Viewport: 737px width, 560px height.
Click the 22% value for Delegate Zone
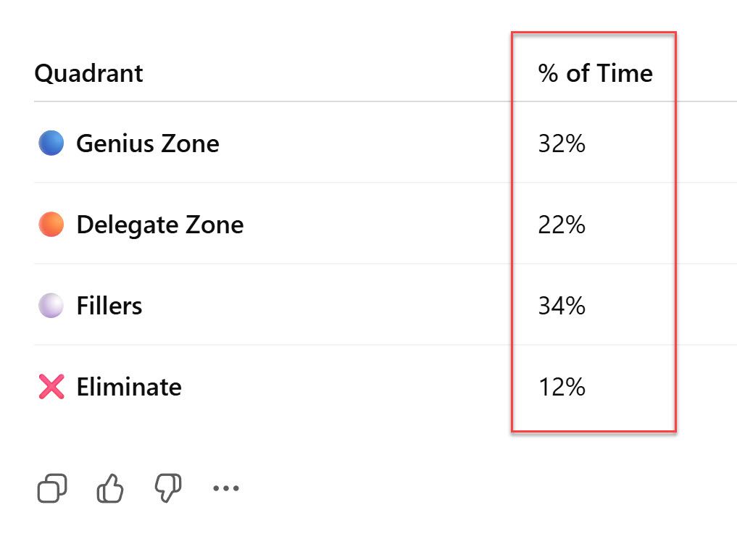click(562, 225)
